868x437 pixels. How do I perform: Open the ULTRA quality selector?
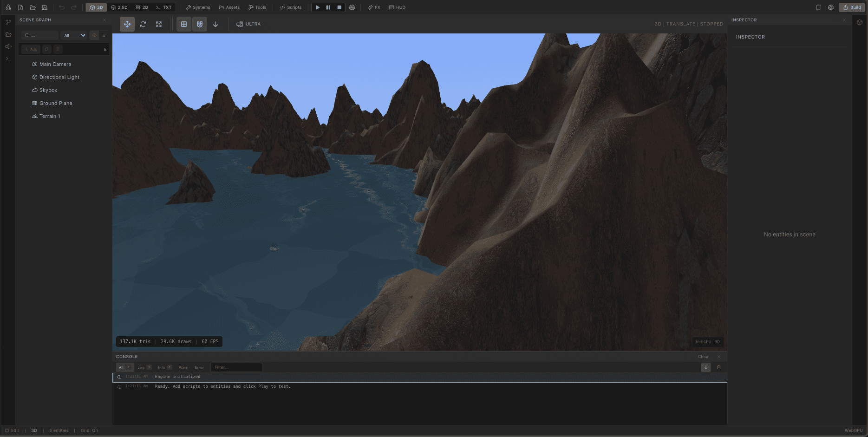(248, 24)
